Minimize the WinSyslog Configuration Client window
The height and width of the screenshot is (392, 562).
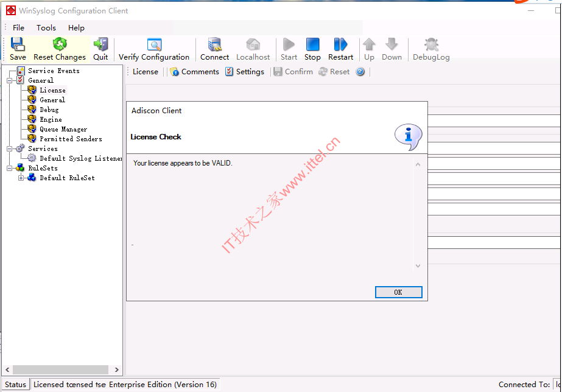click(x=531, y=11)
